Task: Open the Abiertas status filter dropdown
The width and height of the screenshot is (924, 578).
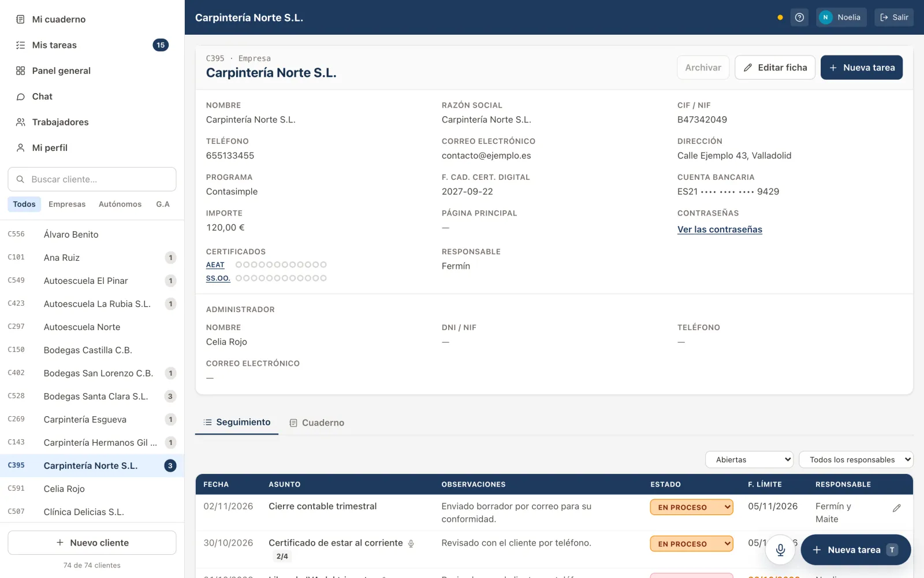Action: point(750,460)
